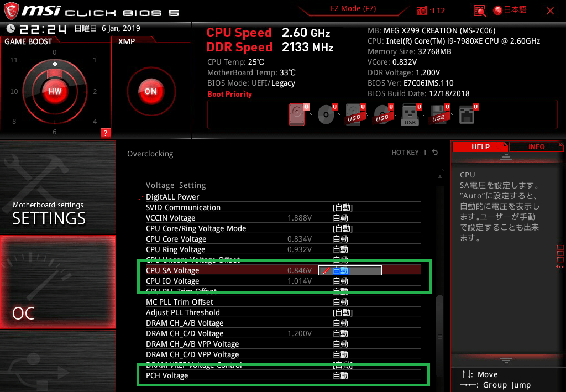Screen dimensions: 566x392
Task: Select the VCCIN Voltage 自動 value field
Action: pyautogui.click(x=340, y=218)
